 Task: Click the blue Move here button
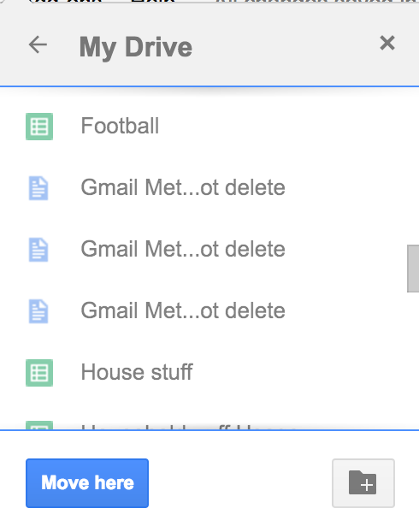pos(87,483)
